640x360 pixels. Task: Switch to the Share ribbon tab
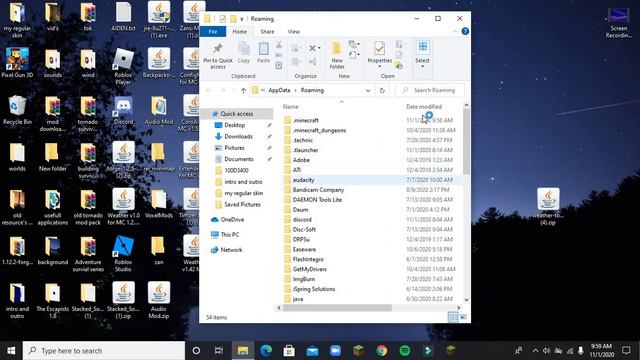[267, 31]
